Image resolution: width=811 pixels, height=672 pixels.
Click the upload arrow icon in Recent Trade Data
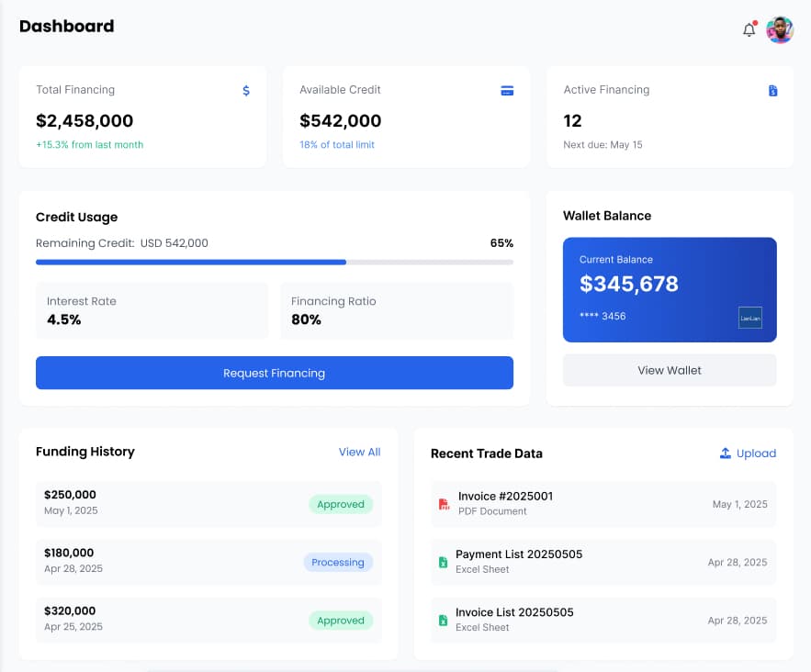(725, 454)
